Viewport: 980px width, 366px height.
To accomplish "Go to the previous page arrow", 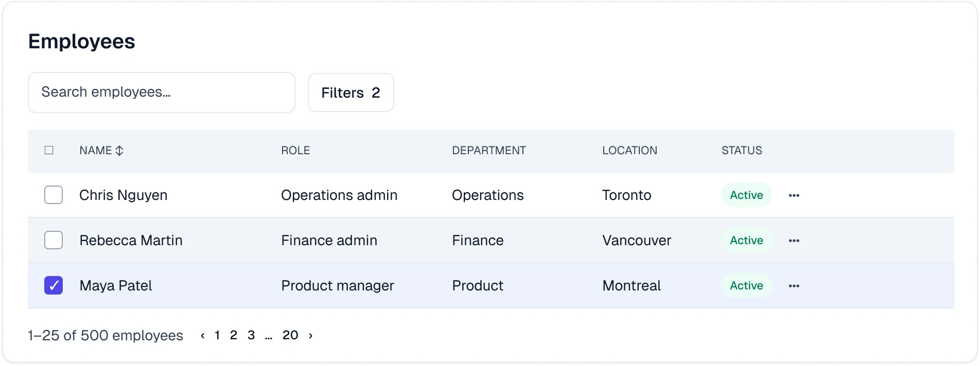I will click(x=203, y=336).
